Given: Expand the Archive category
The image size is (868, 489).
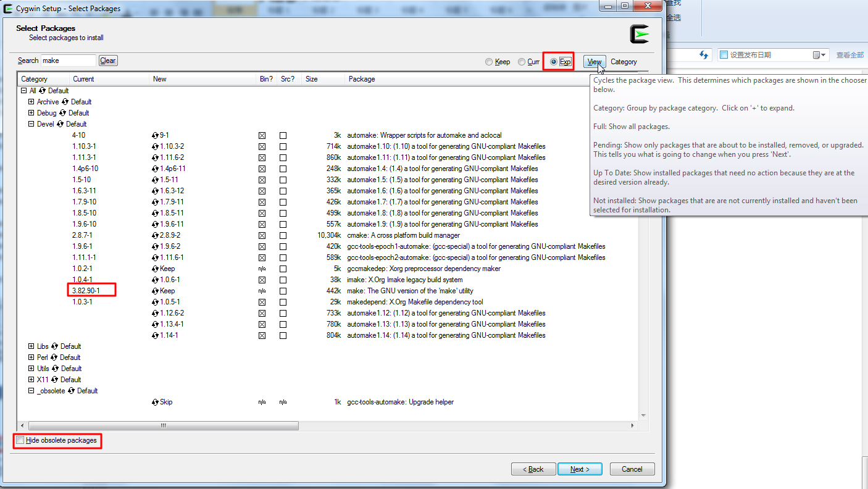Looking at the screenshot, I should pyautogui.click(x=31, y=102).
